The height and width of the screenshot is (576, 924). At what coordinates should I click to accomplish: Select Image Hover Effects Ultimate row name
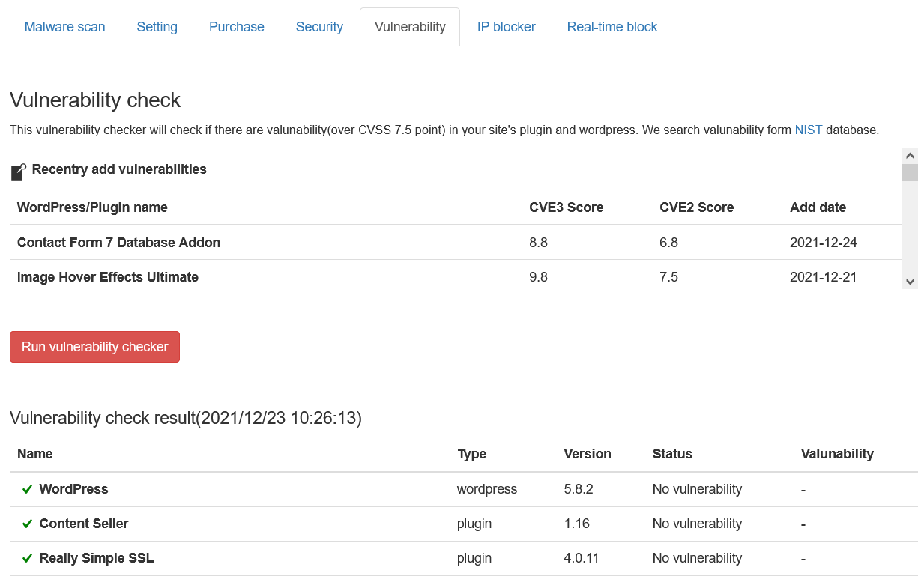point(108,277)
